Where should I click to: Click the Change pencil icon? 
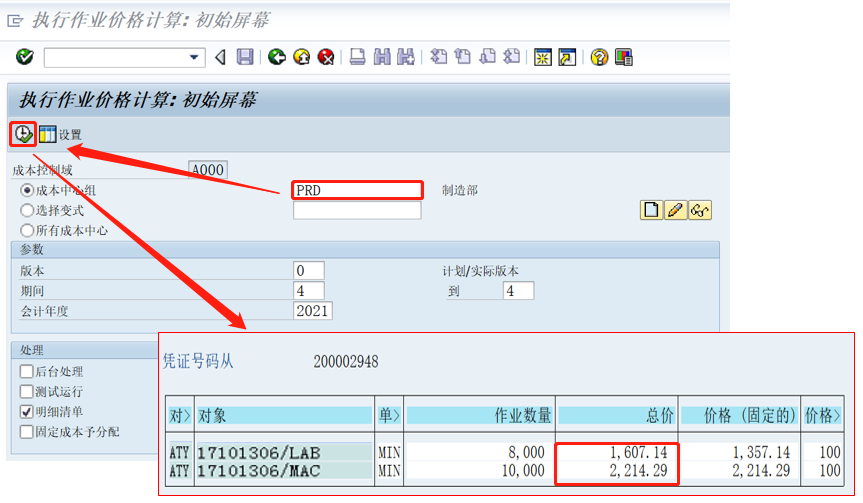[x=675, y=210]
